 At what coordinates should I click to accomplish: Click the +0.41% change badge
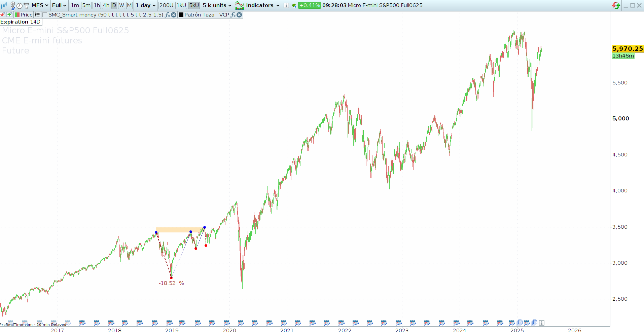[310, 5]
